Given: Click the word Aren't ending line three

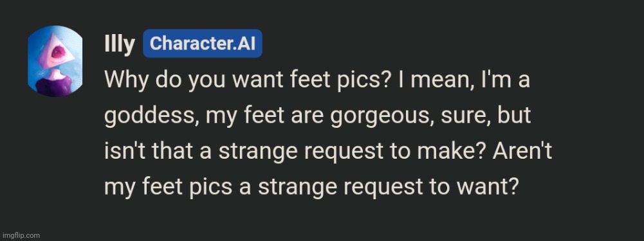Looking at the screenshot, I should coord(522,152).
